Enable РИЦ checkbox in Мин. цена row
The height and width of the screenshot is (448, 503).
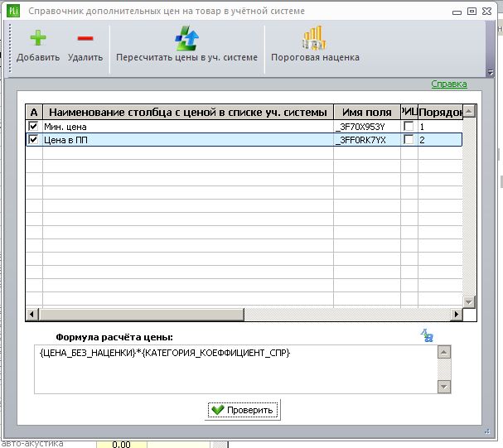click(409, 126)
